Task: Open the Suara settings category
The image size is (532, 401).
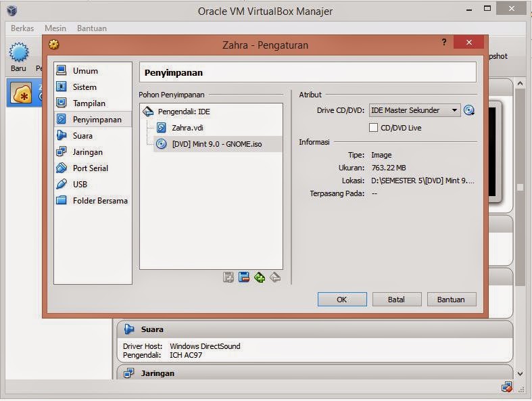Action: pos(93,135)
